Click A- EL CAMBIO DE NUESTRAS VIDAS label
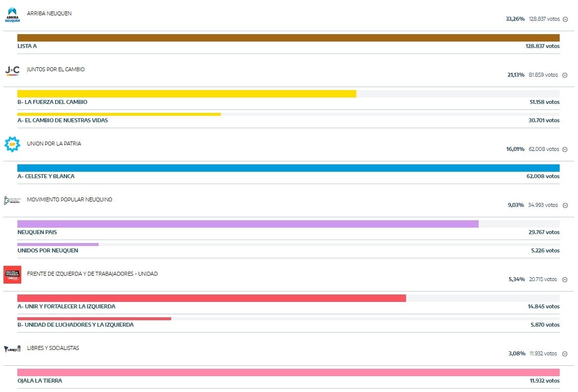The width and height of the screenshot is (578, 392). tap(63, 120)
